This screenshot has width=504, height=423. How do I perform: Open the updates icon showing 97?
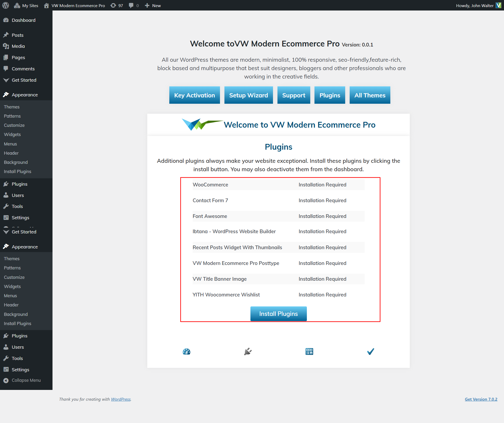pyautogui.click(x=113, y=6)
